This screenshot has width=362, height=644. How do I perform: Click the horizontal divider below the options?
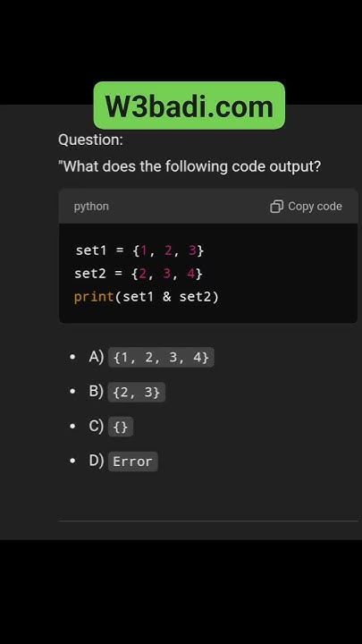[x=208, y=521]
